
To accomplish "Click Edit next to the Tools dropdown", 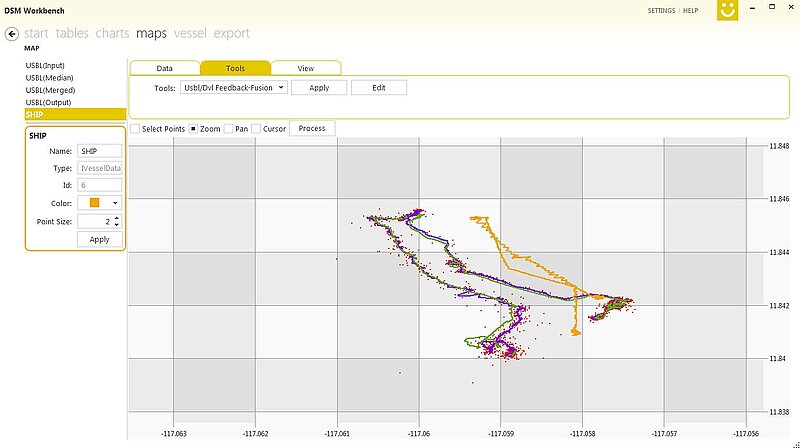I will click(x=379, y=88).
